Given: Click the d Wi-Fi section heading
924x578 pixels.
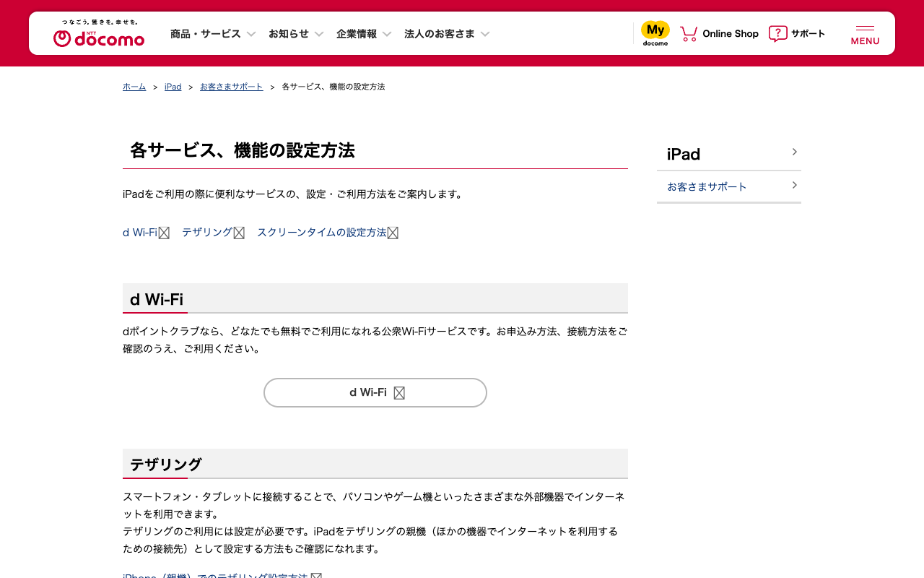Looking at the screenshot, I should 157,299.
